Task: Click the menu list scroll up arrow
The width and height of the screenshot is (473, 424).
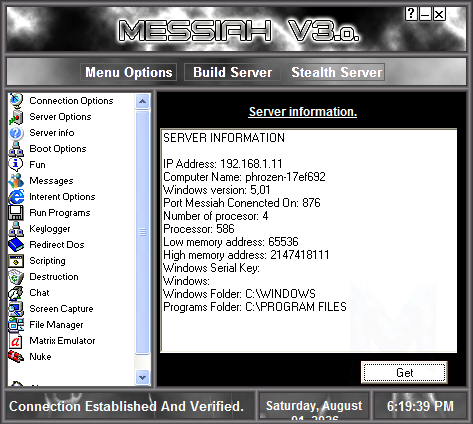Action: (143, 101)
